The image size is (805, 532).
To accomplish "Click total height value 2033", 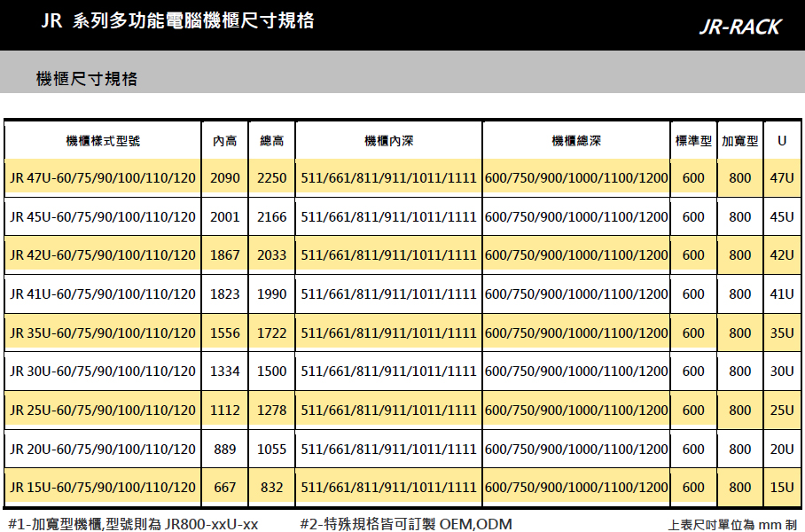I will [x=271, y=255].
